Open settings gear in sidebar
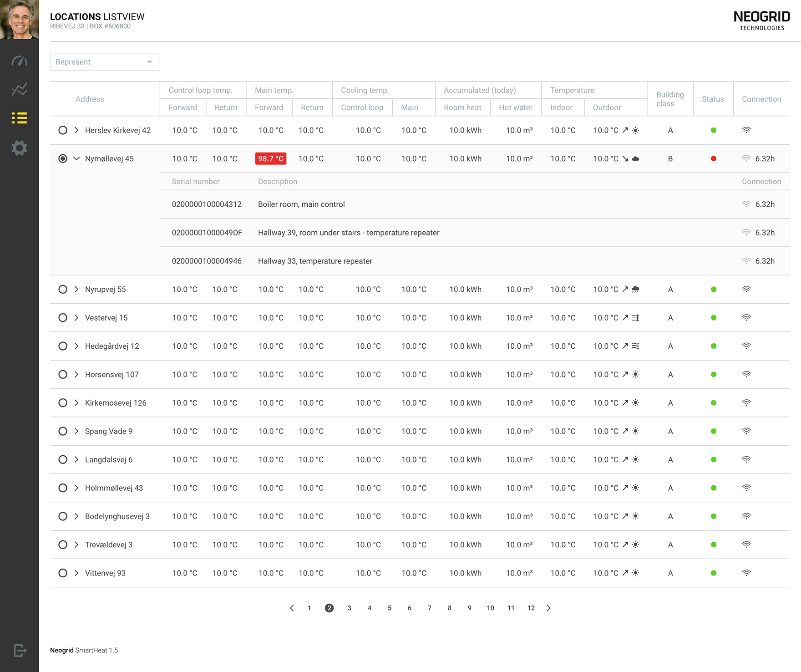 [19, 148]
